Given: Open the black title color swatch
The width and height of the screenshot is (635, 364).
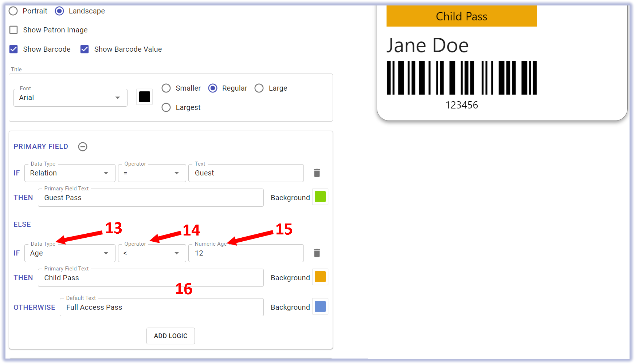Looking at the screenshot, I should tap(145, 97).
